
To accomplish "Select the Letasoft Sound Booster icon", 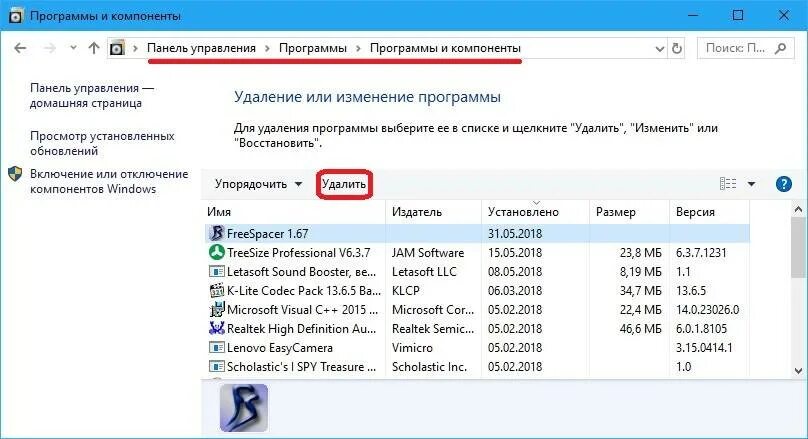I will [x=216, y=272].
